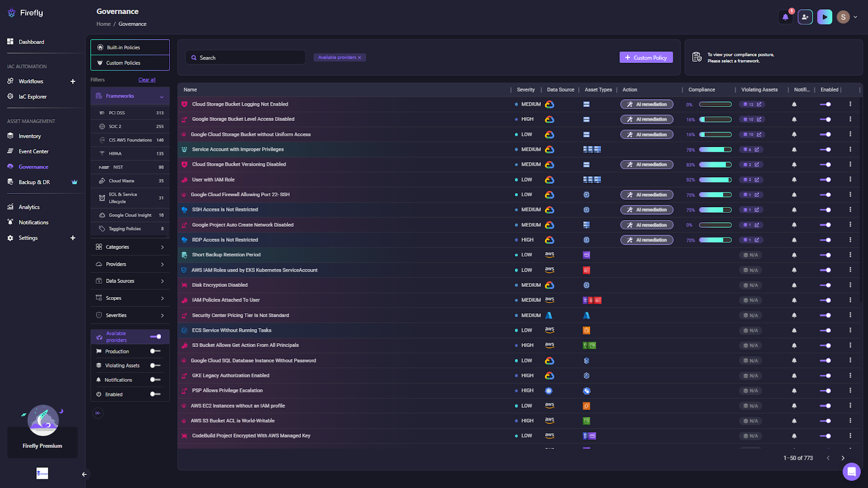Viewport: 868px width, 488px height.
Task: Open the notifications bell in top bar
Action: 785,17
